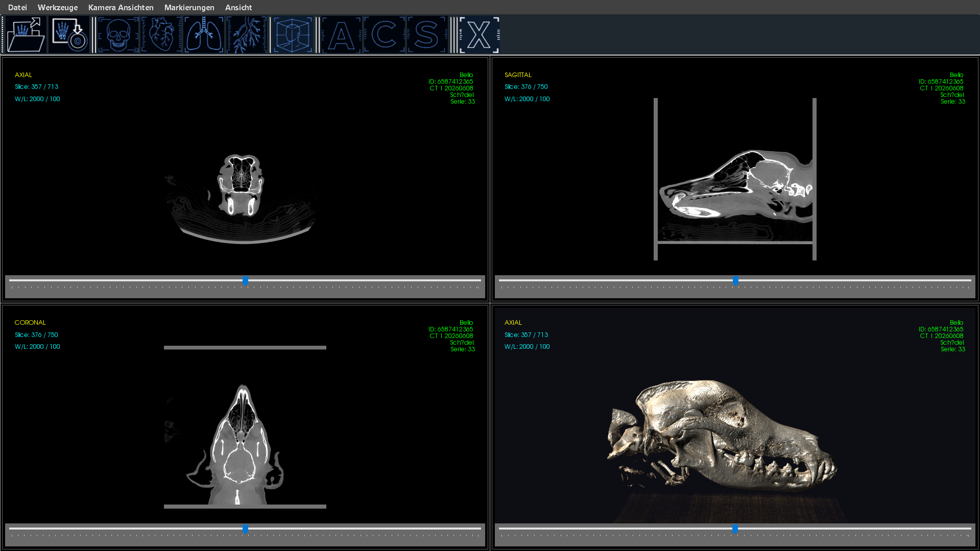Screen dimensions: 980x551
Task: Click the S sagittal view icon
Action: [x=427, y=35]
